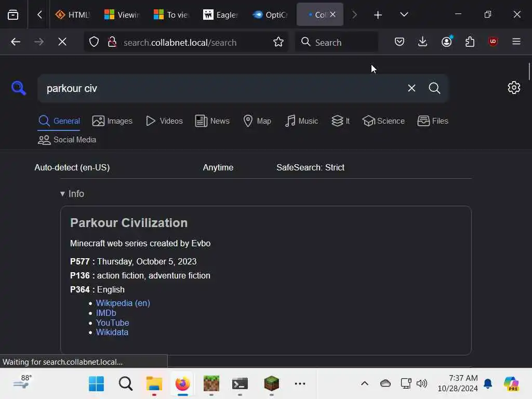This screenshot has height=399, width=532.
Task: Open search preferences gear icon
Action: click(x=514, y=87)
